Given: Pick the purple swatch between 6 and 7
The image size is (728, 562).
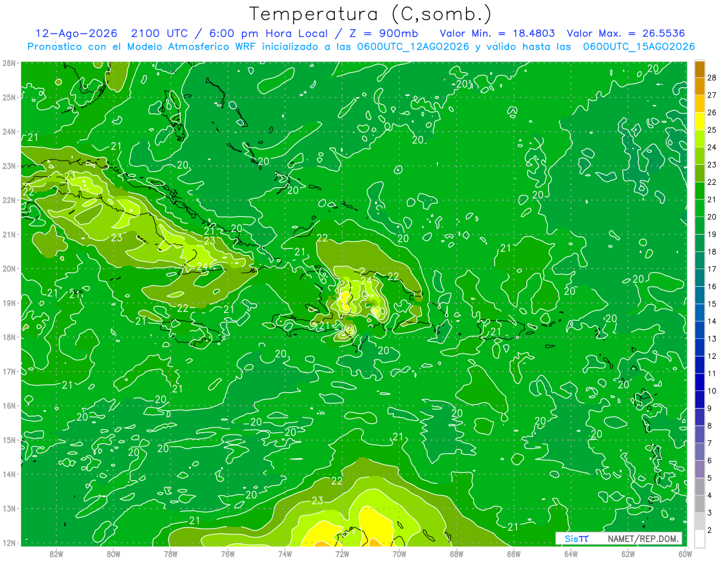Looking at the screenshot, I should pyautogui.click(x=699, y=452).
